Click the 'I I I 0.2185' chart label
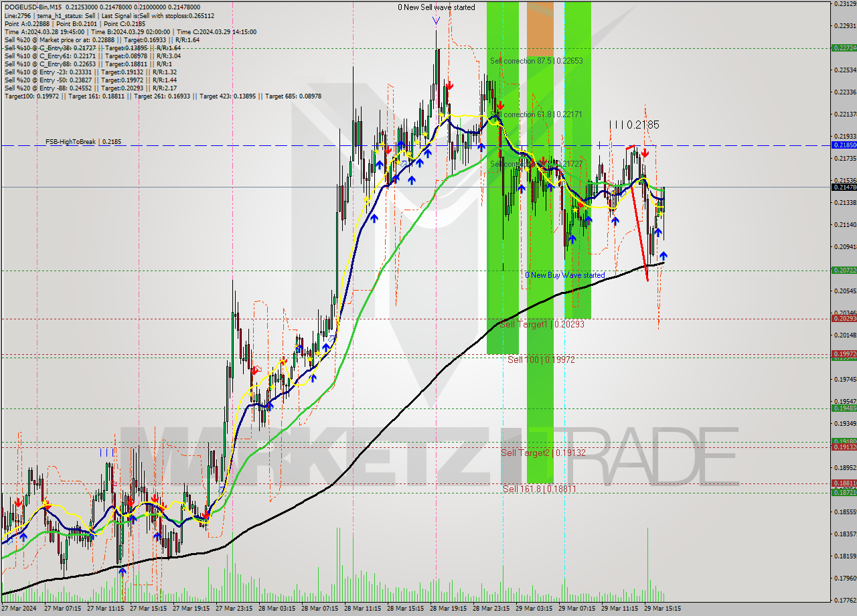The width and height of the screenshot is (857, 616). 634,125
